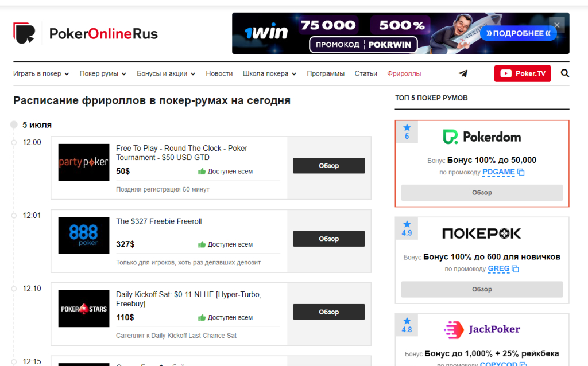Click the 50$ prize amount
The width and height of the screenshot is (588, 366).
click(123, 171)
